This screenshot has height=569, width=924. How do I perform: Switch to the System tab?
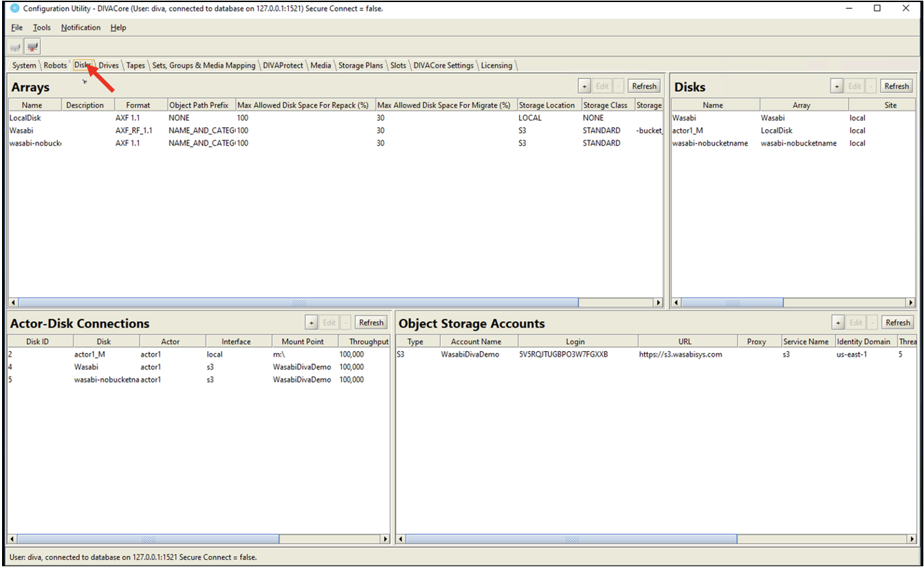24,65
